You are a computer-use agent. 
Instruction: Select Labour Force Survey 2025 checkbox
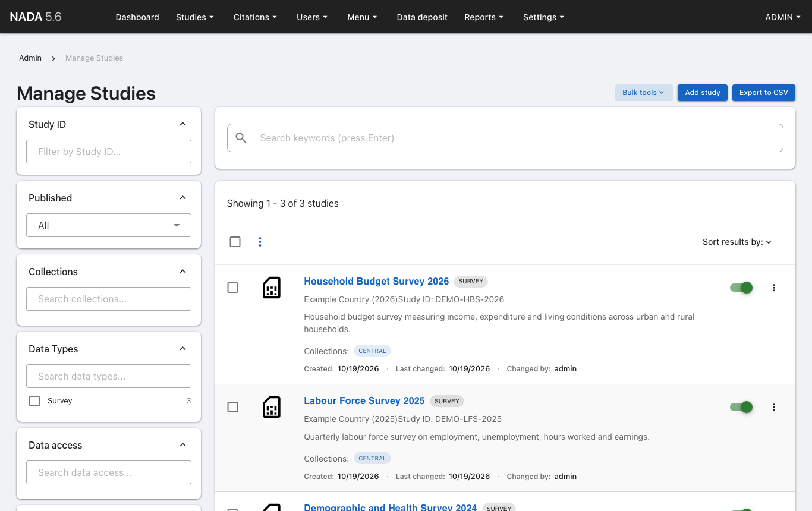coord(233,407)
